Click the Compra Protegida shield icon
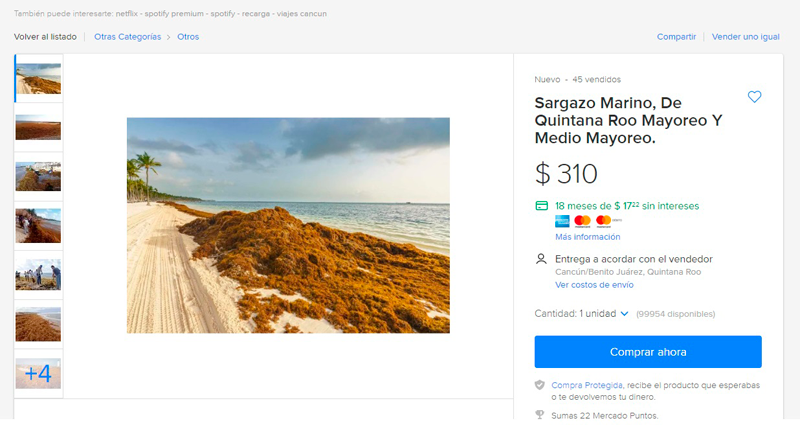The width and height of the screenshot is (800, 425). pos(540,385)
